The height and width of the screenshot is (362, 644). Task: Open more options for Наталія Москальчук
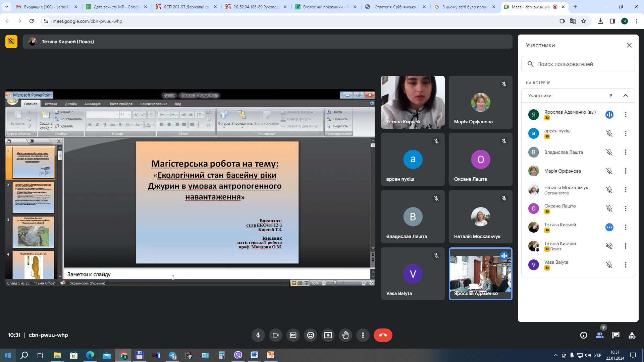[625, 190]
